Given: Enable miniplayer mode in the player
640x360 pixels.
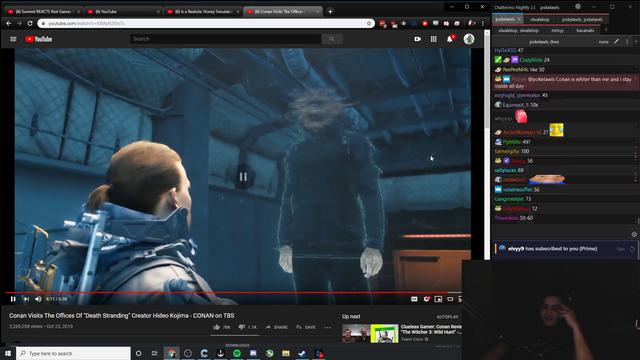Looking at the screenshot, I should (438, 299).
